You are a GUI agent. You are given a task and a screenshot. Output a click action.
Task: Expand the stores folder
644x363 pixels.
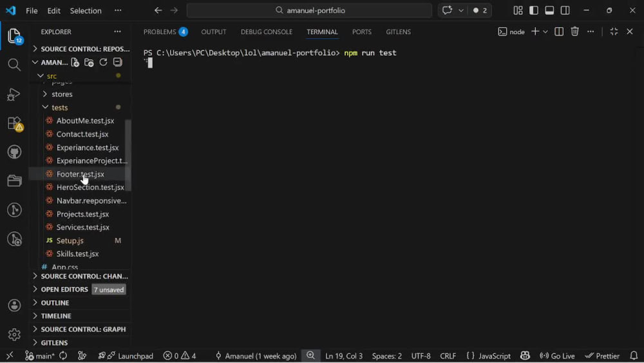click(80, 94)
